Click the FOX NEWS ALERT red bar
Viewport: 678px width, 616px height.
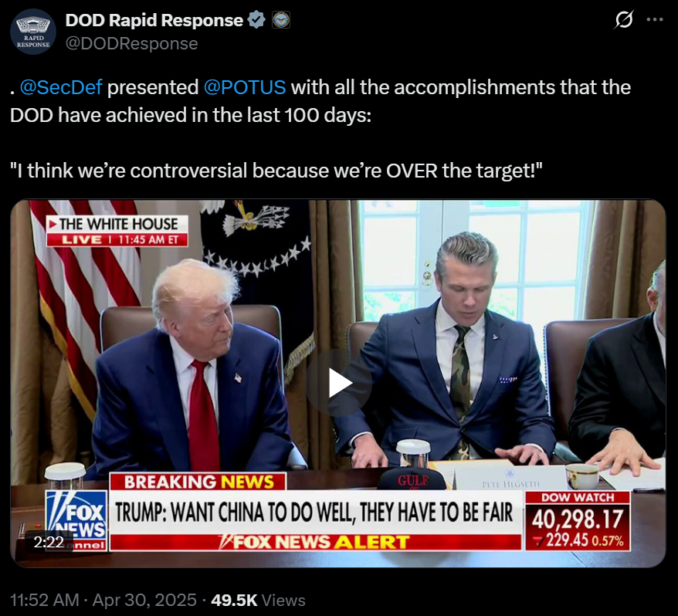point(315,542)
